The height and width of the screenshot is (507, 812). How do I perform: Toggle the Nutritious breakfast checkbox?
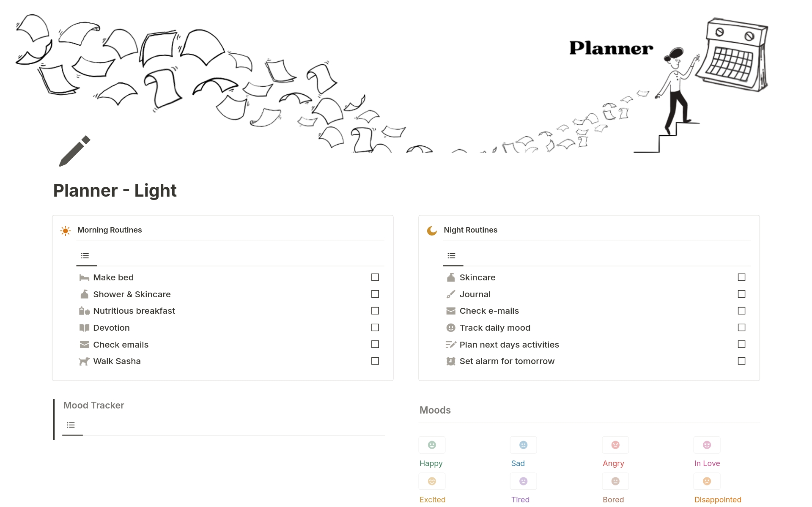point(375,311)
